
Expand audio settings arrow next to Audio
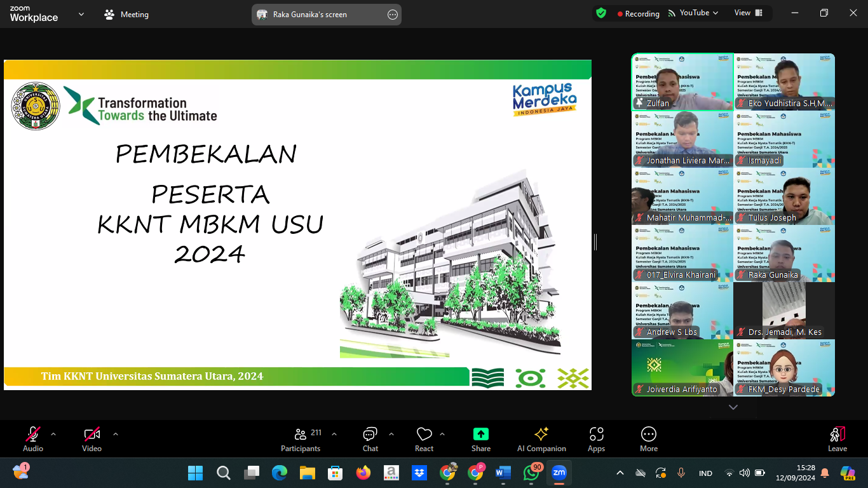pyautogui.click(x=53, y=435)
